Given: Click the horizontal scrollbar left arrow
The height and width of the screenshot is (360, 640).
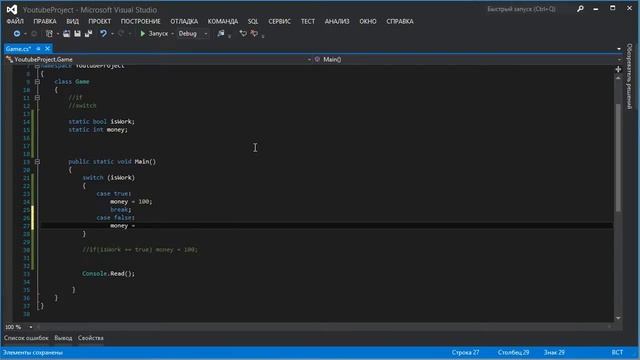Looking at the screenshot, I should (x=39, y=327).
